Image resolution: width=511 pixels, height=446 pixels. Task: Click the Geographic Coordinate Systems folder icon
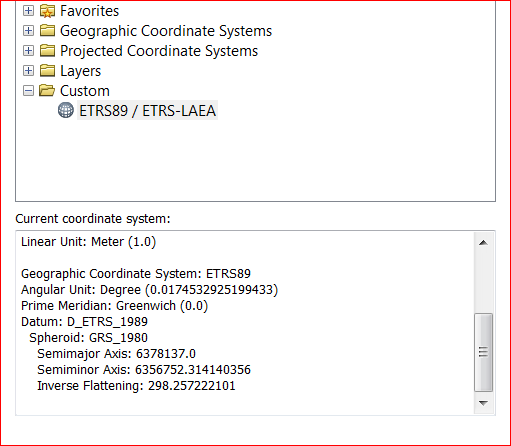(47, 31)
